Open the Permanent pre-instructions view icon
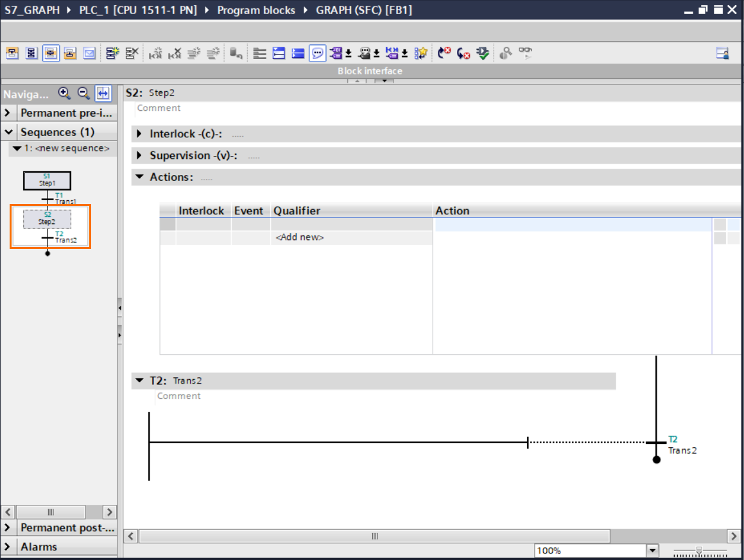 [12, 53]
